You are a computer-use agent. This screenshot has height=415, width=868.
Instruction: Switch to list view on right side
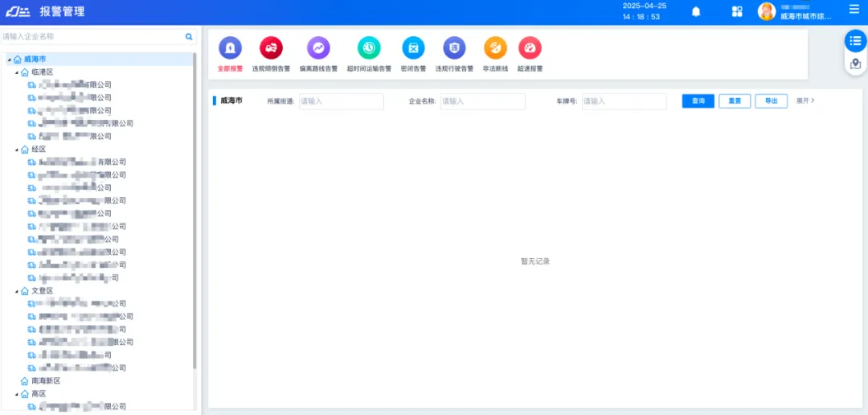tap(855, 40)
